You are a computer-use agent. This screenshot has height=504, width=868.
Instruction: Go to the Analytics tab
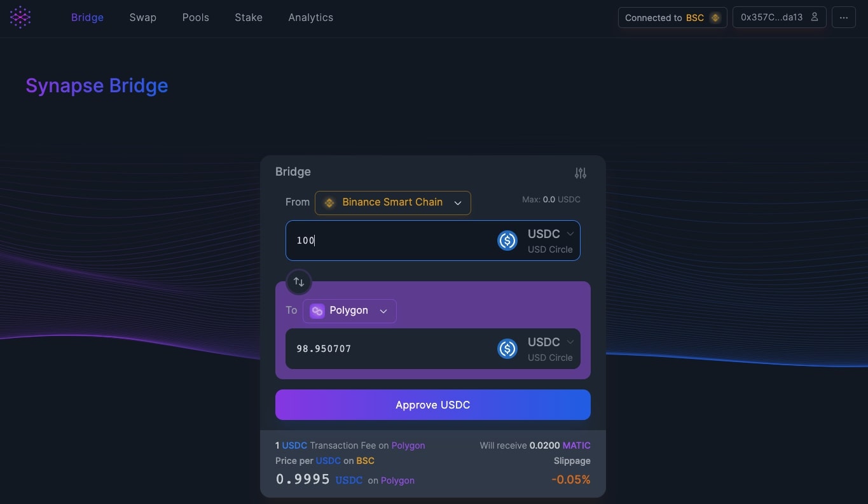tap(311, 18)
